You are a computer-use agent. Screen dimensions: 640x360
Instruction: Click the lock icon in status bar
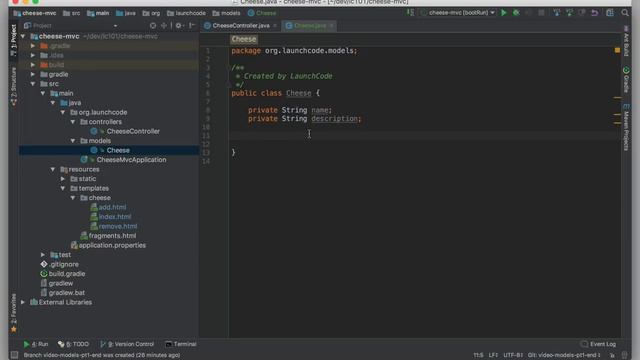click(x=612, y=355)
